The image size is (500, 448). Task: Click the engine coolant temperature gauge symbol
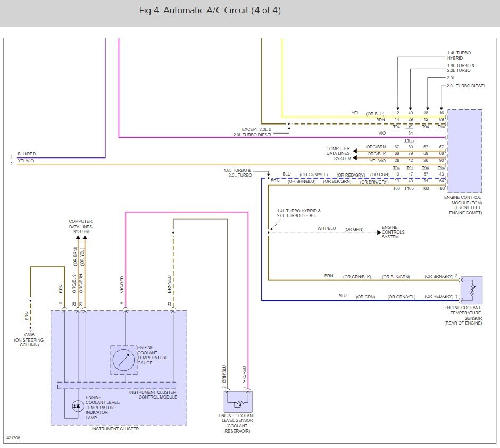(124, 360)
